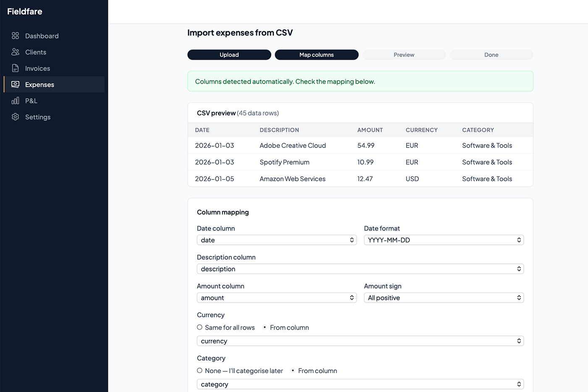Click the Expenses banknote icon
This screenshot has width=588, height=392.
click(16, 84)
